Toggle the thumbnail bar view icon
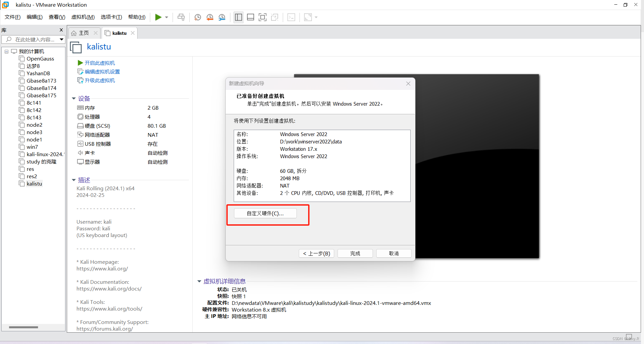 (250, 17)
